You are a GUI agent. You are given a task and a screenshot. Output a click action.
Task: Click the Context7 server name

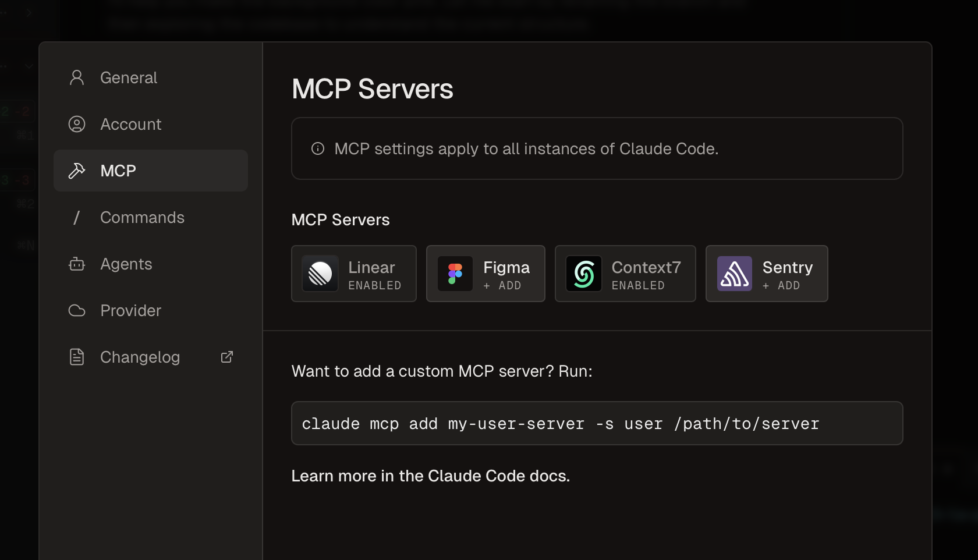pos(646,267)
